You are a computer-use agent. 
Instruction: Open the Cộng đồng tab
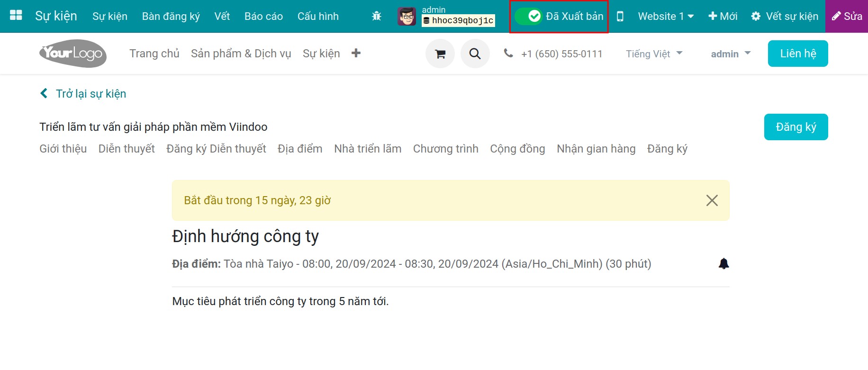(517, 149)
